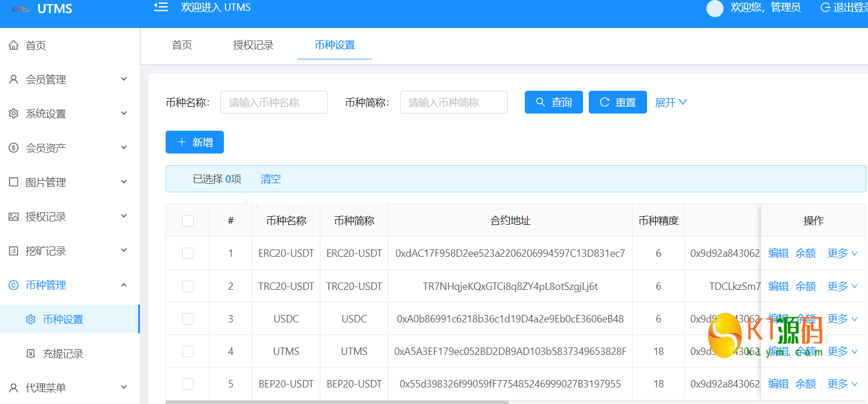Image resolution: width=868 pixels, height=404 pixels.
Task: Open 更多 dropdown for BEP20-USDT row
Action: pyautogui.click(x=843, y=384)
